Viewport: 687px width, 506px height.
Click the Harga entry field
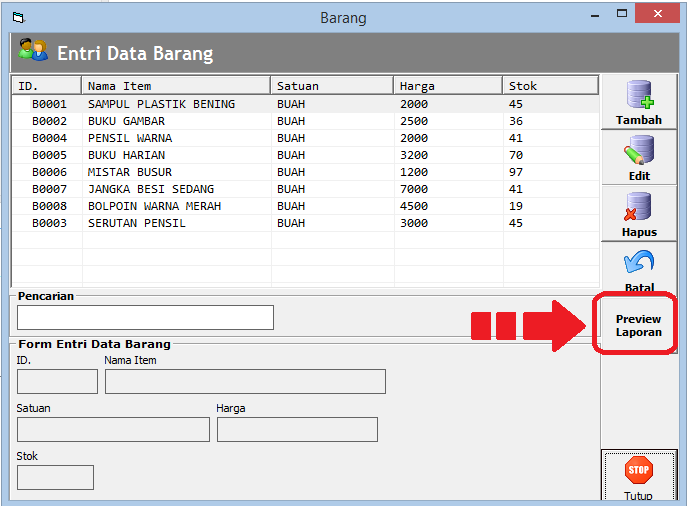coord(297,429)
